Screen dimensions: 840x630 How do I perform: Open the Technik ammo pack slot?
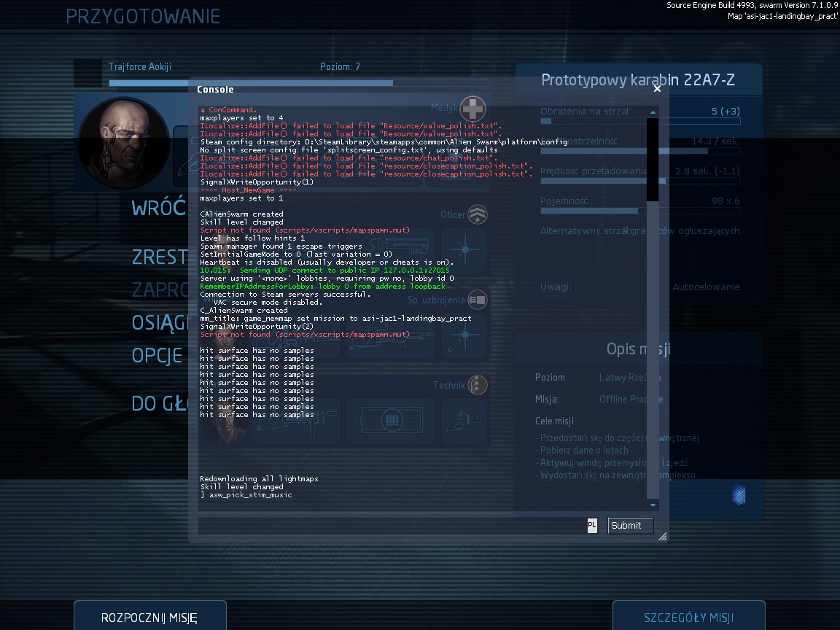click(x=392, y=421)
